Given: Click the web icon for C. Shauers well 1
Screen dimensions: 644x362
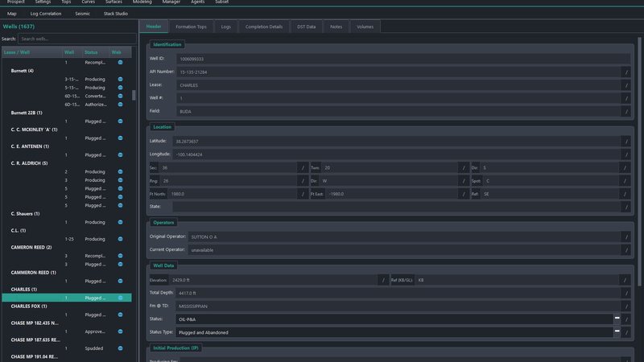Looking at the screenshot, I should point(120,222).
